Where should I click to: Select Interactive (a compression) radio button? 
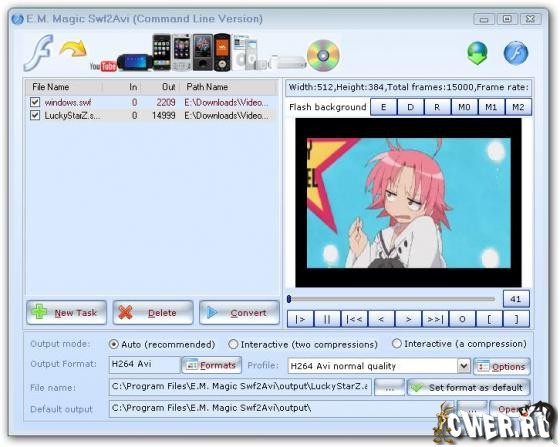(x=396, y=343)
